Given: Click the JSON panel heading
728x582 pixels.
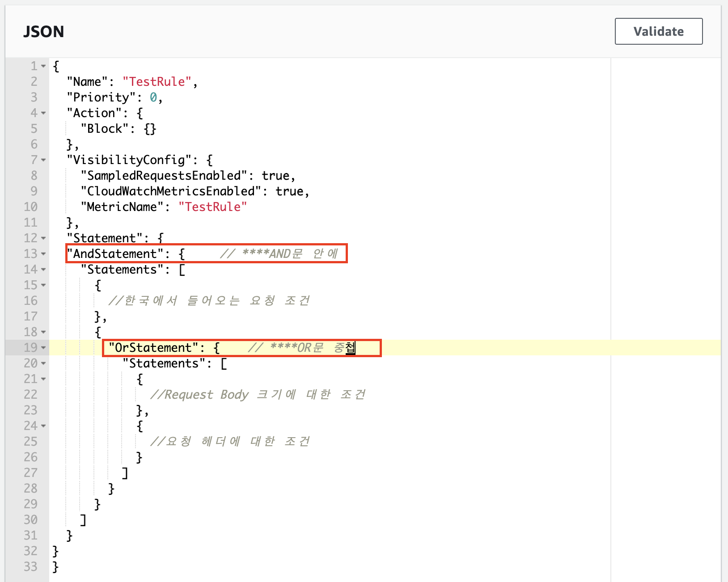Looking at the screenshot, I should (x=43, y=32).
